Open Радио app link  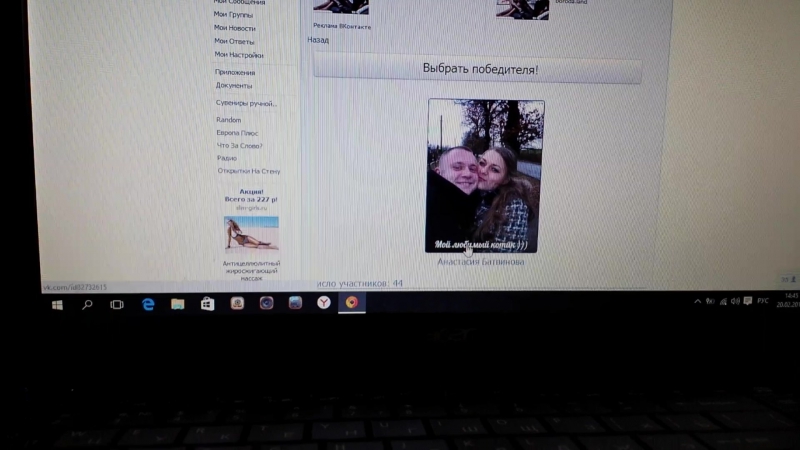[227, 158]
